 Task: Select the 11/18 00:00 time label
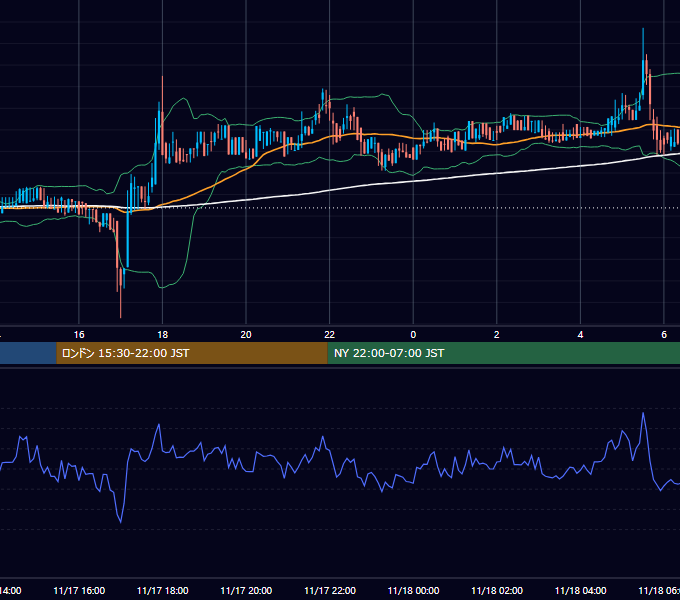(413, 590)
